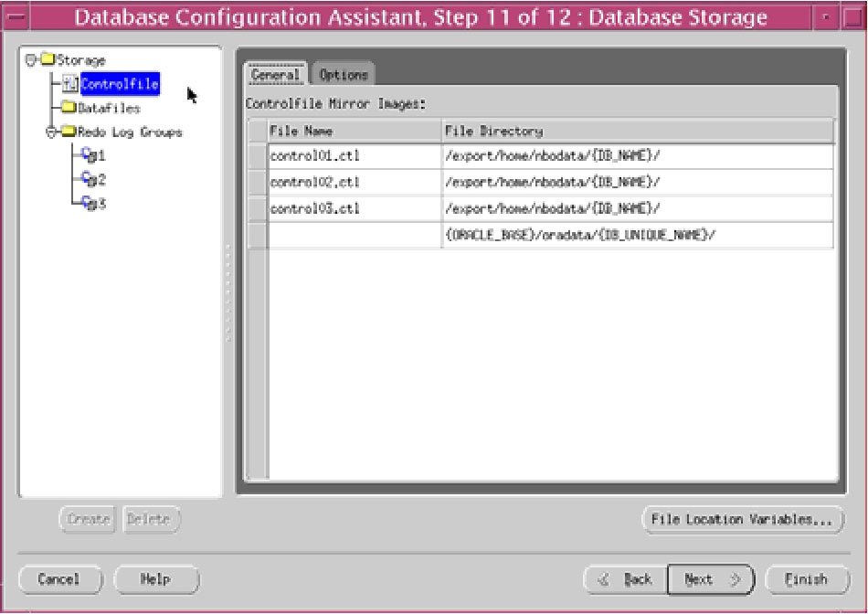
Task: Click row selector beside control01.ctl
Action: (x=258, y=156)
